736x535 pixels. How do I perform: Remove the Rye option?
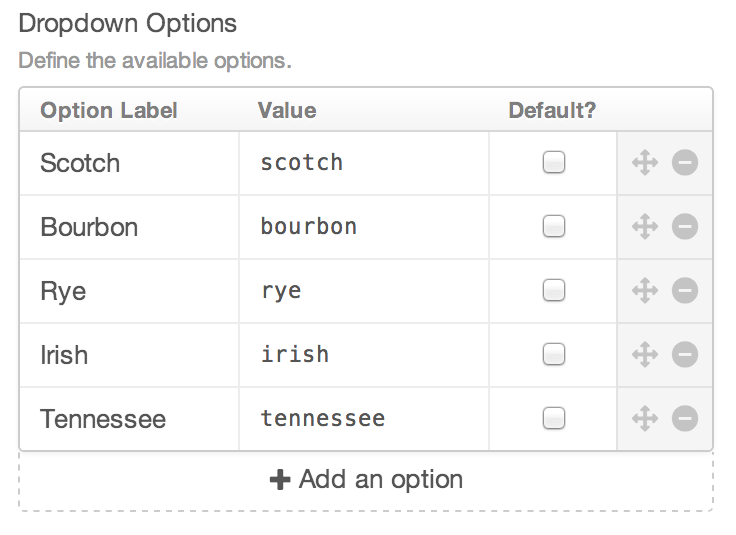tap(685, 291)
